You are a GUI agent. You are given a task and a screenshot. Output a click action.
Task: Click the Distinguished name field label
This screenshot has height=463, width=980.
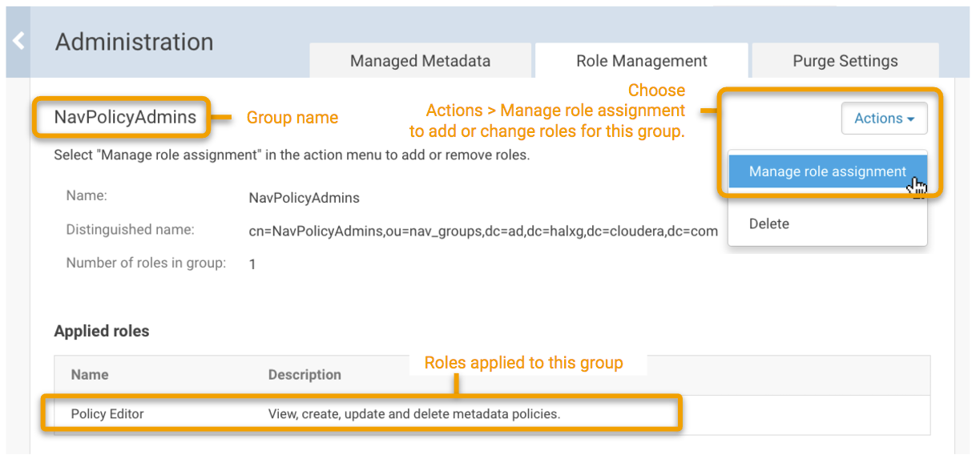130,230
